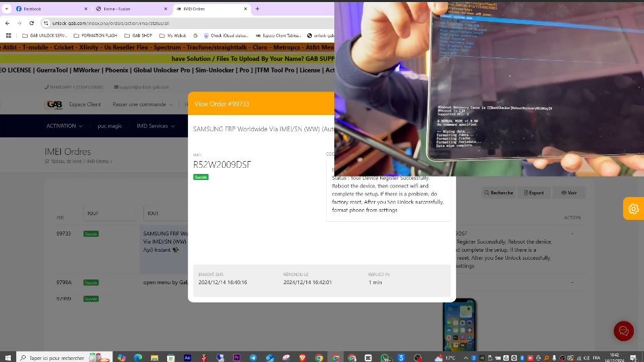Click order ID 9799A row
This screenshot has height=362, width=644.
click(x=64, y=282)
